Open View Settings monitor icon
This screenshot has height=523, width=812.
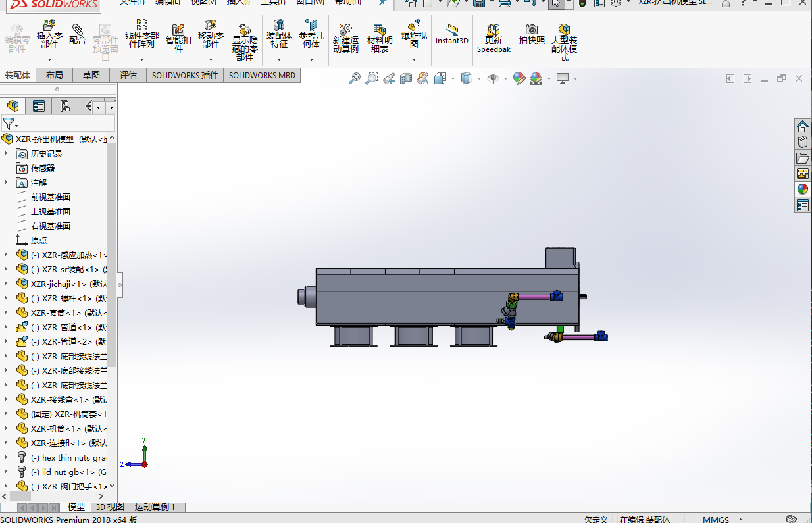pyautogui.click(x=563, y=79)
